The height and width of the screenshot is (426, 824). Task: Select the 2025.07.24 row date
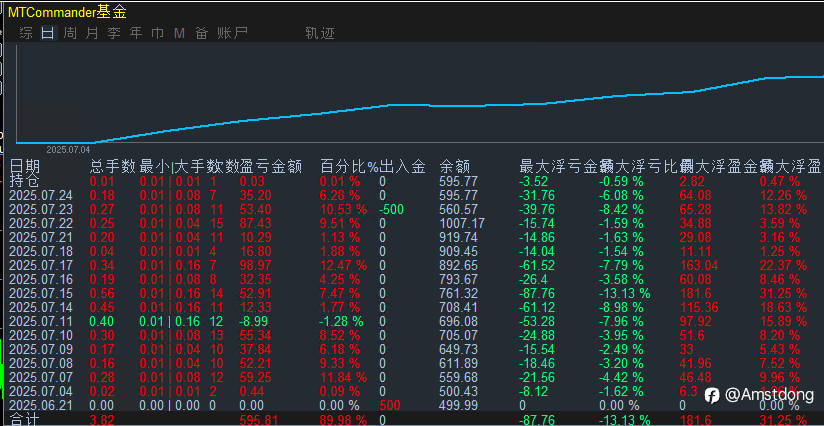pyautogui.click(x=41, y=195)
